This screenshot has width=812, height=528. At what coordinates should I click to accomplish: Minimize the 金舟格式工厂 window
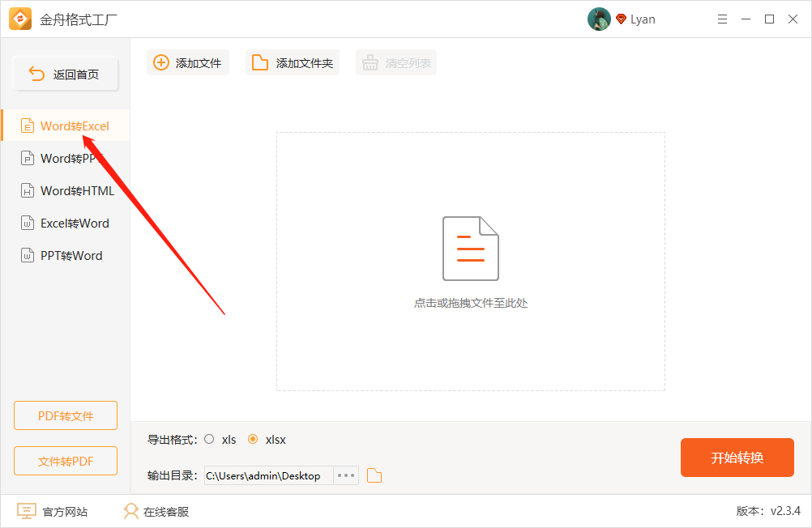[746, 19]
